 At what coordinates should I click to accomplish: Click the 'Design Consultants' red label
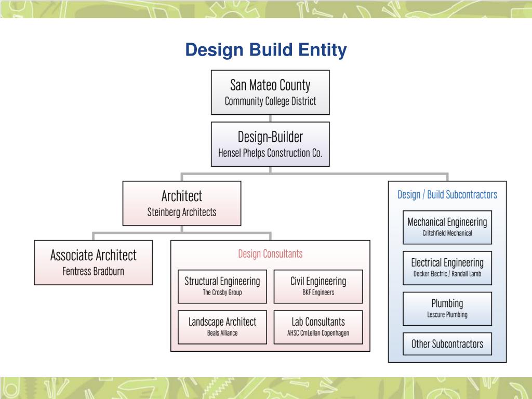pyautogui.click(x=270, y=254)
